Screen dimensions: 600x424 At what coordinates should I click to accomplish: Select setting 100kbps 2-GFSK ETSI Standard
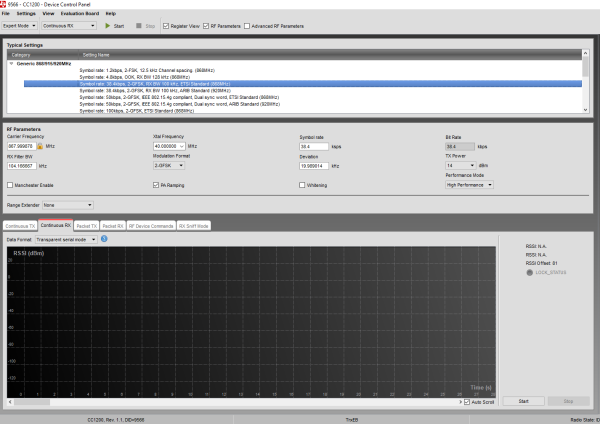[x=137, y=111]
